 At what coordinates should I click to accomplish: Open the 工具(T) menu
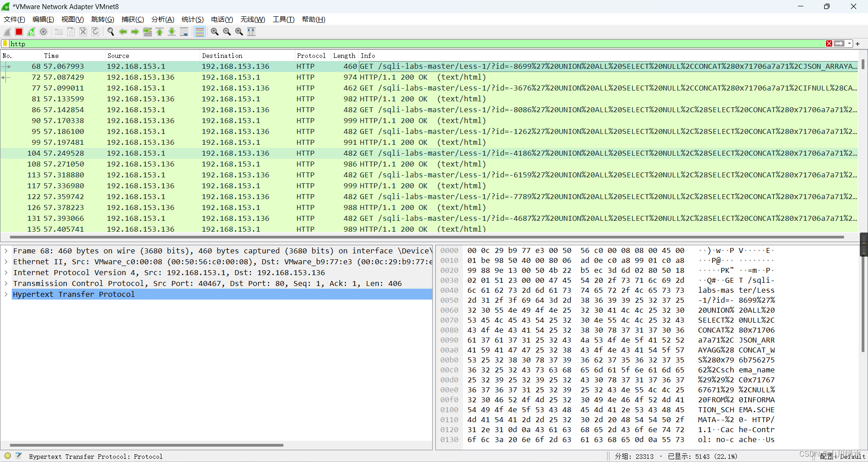coord(283,19)
